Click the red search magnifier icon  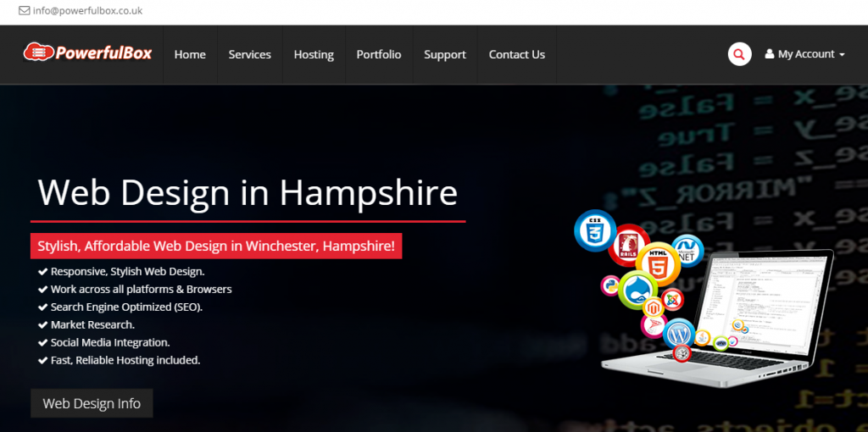[739, 54]
